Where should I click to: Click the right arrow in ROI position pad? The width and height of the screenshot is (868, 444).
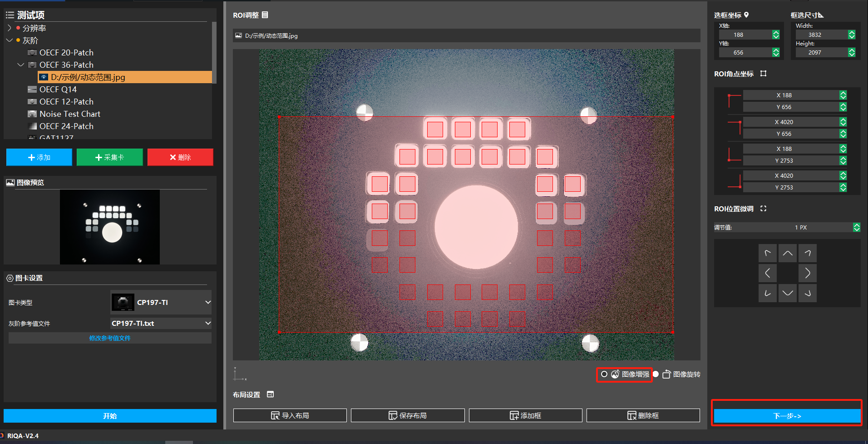pos(807,273)
